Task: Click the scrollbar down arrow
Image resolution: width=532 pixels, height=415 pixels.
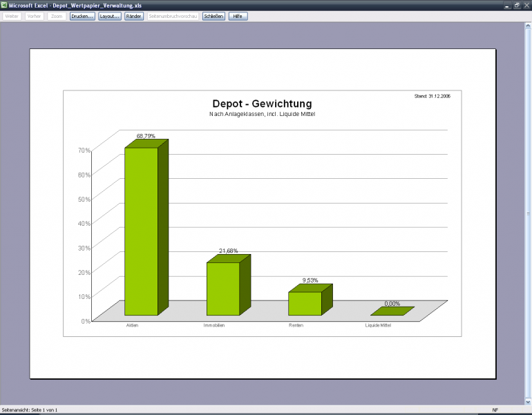Action: tap(529, 402)
